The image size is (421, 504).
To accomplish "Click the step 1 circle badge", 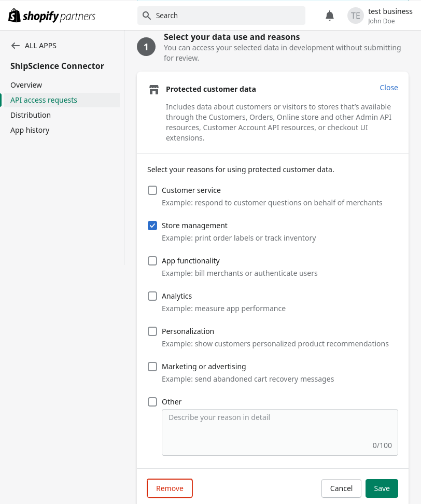I will point(146,47).
